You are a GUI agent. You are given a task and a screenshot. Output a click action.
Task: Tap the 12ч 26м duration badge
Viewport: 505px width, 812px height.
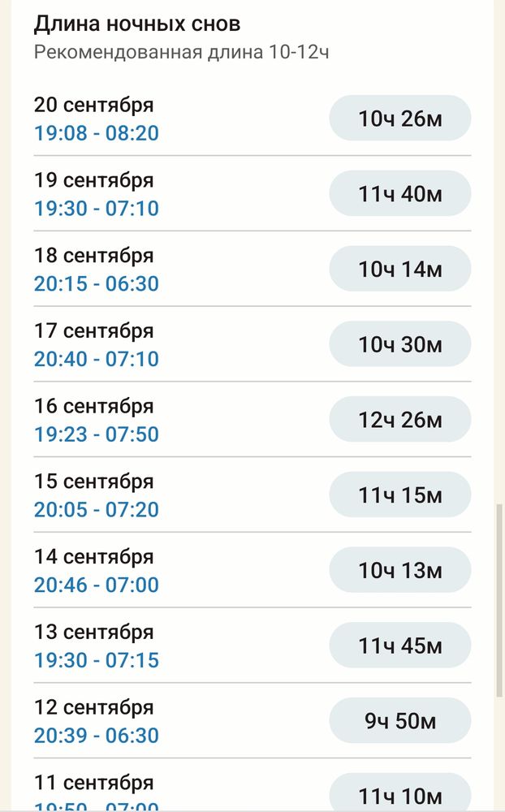point(399,420)
